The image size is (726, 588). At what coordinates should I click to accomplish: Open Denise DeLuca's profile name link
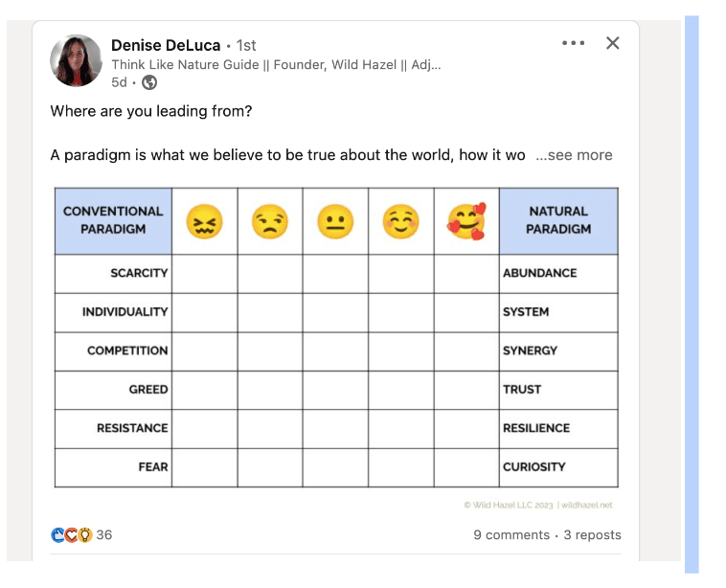tap(166, 45)
